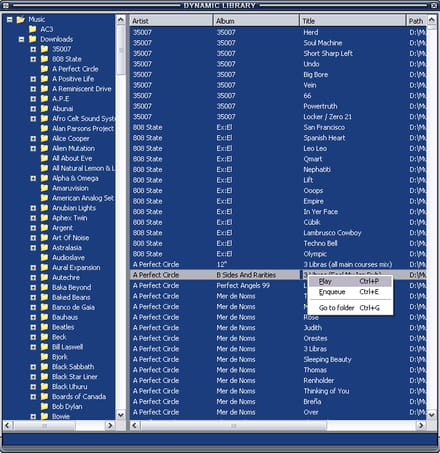Expand the Beatles folder node

(x=33, y=327)
